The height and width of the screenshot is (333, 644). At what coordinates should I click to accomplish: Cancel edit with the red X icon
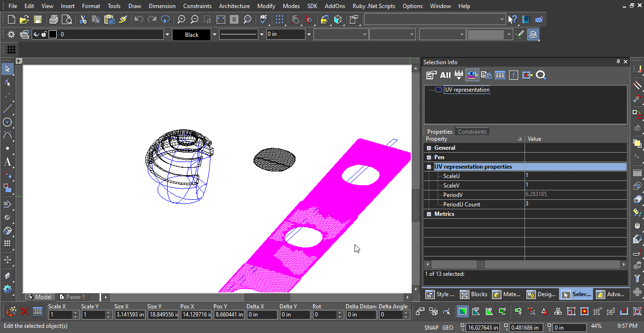pos(25,311)
